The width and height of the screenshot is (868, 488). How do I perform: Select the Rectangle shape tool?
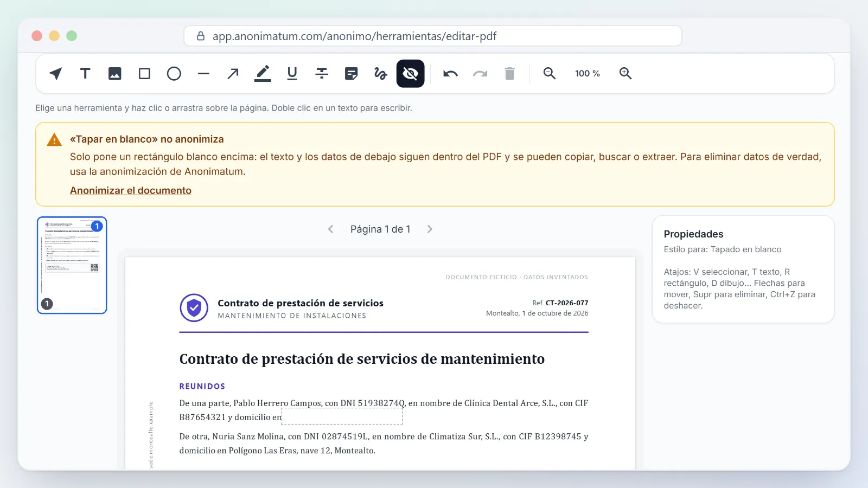point(144,74)
